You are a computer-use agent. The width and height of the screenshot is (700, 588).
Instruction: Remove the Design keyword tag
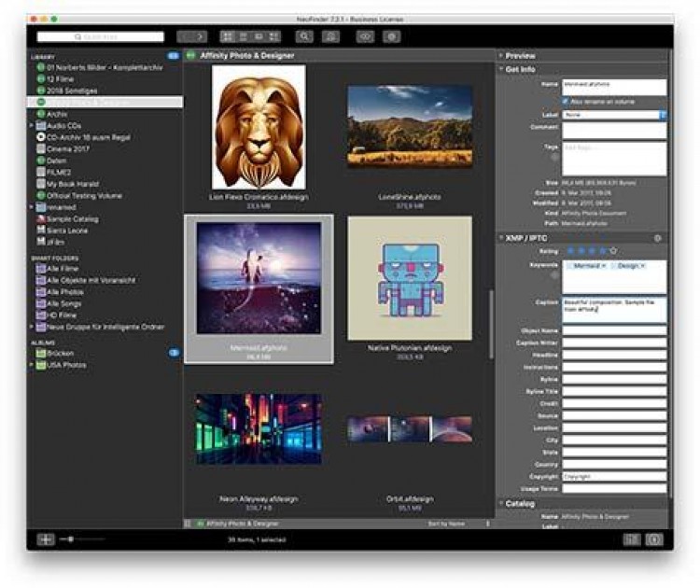click(x=643, y=266)
